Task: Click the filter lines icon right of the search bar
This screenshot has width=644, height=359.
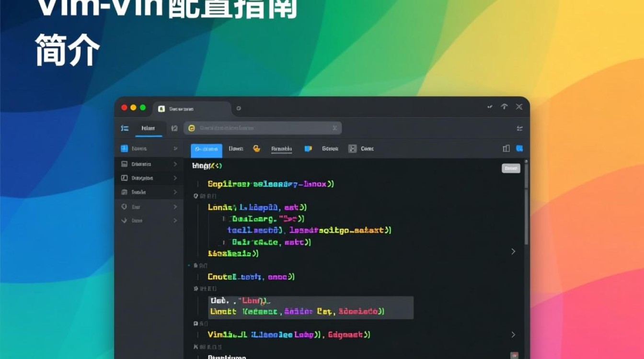Action: click(x=520, y=128)
